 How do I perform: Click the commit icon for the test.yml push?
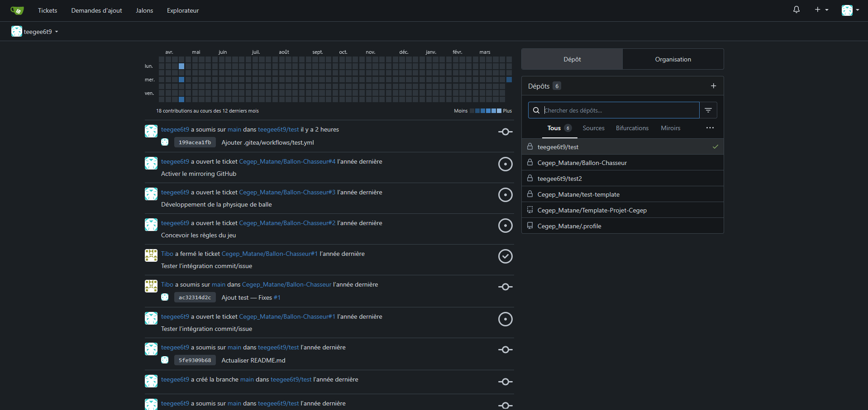pos(505,132)
